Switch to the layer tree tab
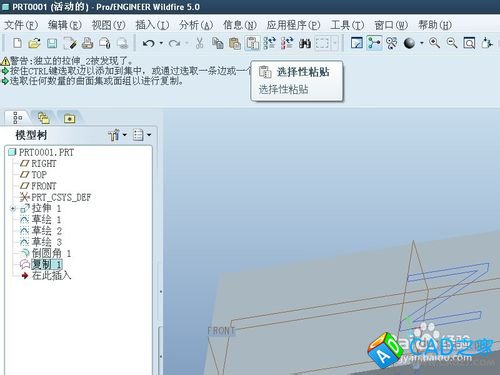 pyautogui.click(x=43, y=118)
